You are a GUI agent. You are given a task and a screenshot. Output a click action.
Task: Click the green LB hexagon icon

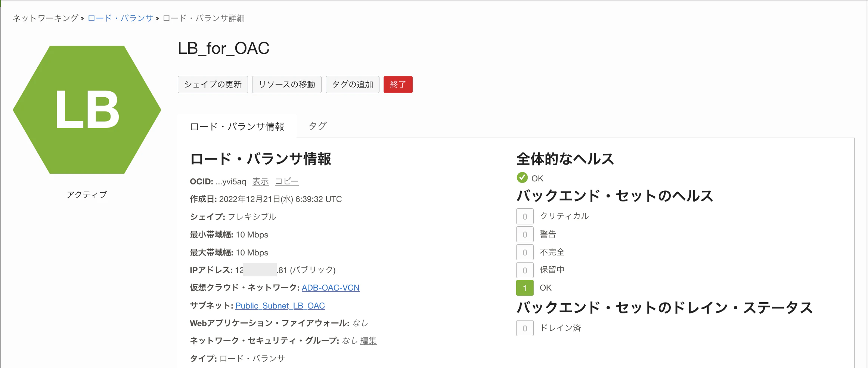87,110
